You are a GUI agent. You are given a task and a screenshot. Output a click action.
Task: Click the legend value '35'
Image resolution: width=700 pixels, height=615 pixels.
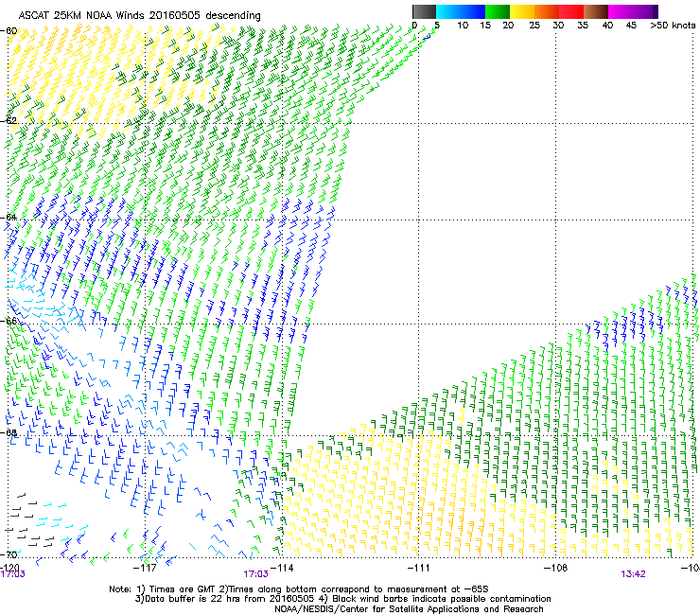tap(583, 26)
